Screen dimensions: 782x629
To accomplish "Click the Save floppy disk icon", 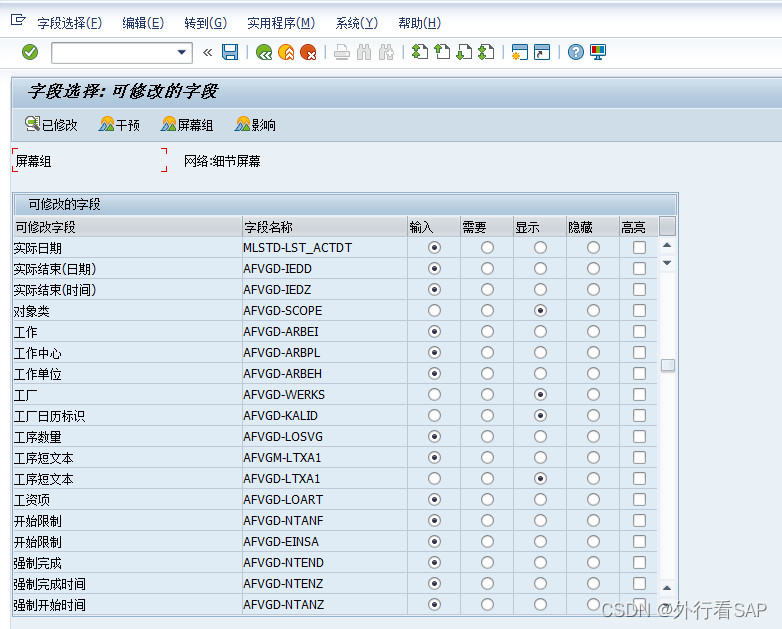I will coord(230,52).
